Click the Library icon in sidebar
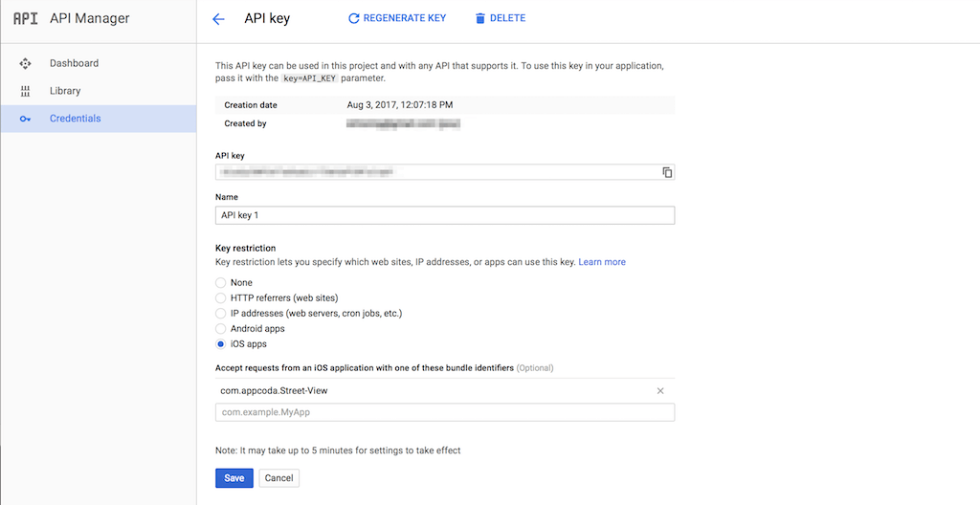Viewport: 980px width, 505px height. click(26, 91)
